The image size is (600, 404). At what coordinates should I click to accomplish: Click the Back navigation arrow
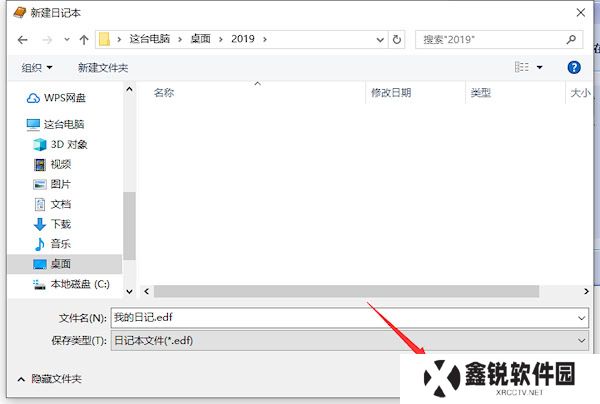tap(23, 39)
